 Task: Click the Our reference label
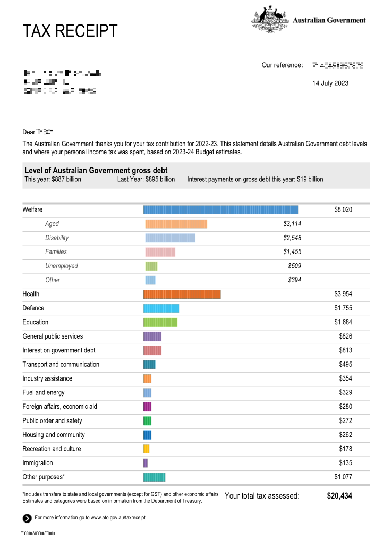[282, 65]
